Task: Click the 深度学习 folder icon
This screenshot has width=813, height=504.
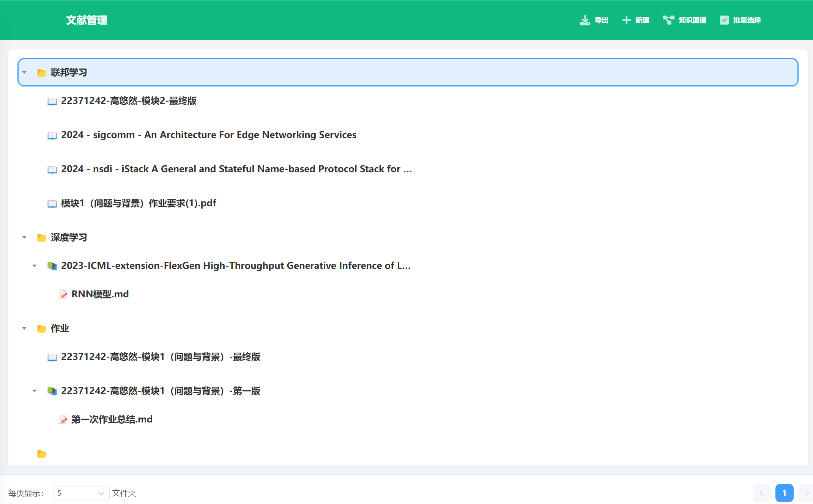Action: point(42,238)
